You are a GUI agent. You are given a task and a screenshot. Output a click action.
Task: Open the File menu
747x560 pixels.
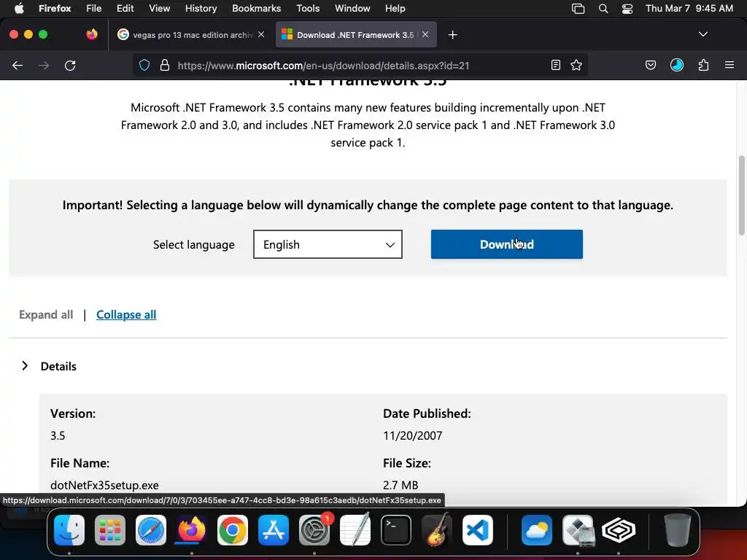click(x=94, y=9)
